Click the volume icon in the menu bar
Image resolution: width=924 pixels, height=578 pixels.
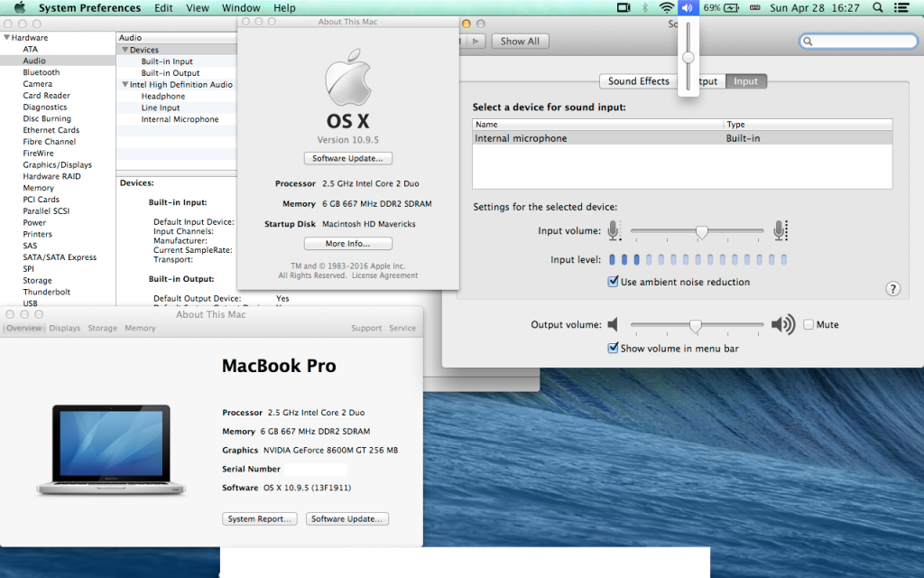pyautogui.click(x=688, y=7)
